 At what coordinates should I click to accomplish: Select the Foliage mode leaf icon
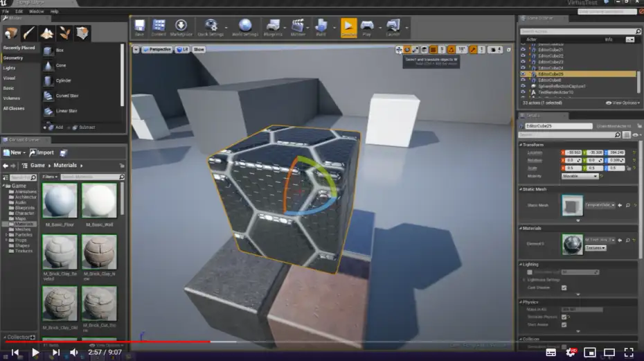[64, 33]
